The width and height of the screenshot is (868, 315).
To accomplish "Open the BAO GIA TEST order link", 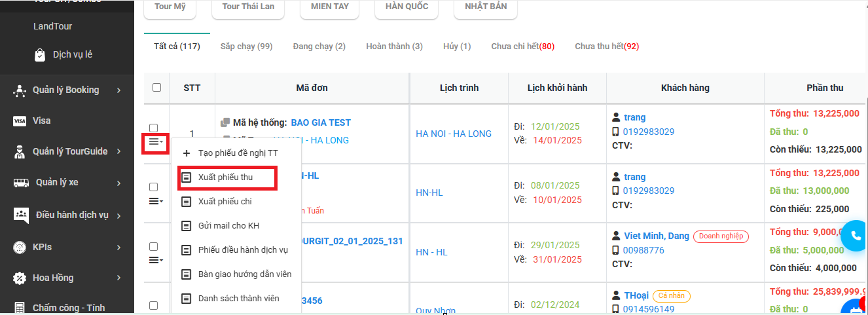I will coord(321,122).
